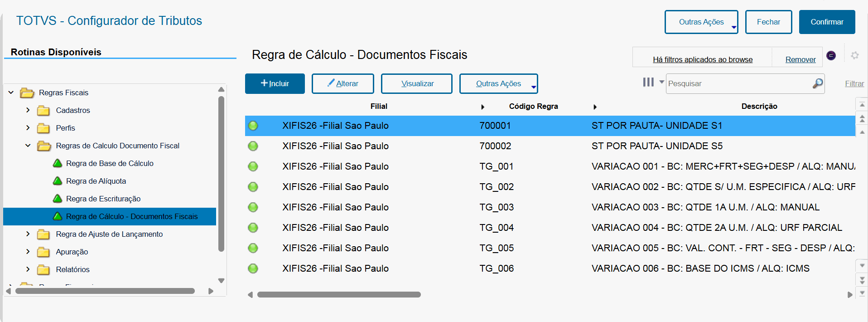
Task: Click green status circle of TG_006 row
Action: (x=253, y=268)
